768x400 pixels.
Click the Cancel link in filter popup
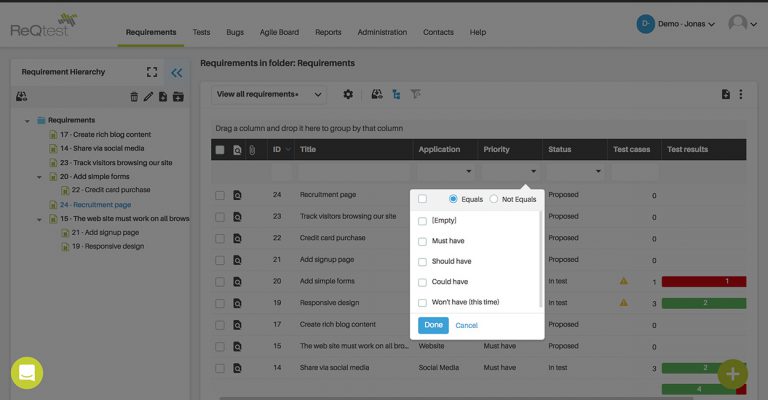[x=466, y=326]
